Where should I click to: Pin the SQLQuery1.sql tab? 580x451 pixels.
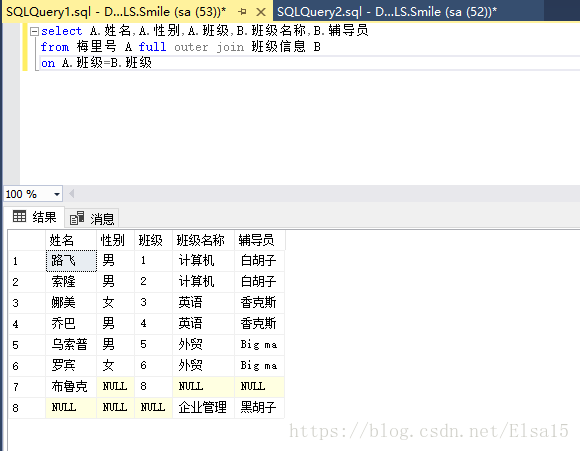point(243,12)
